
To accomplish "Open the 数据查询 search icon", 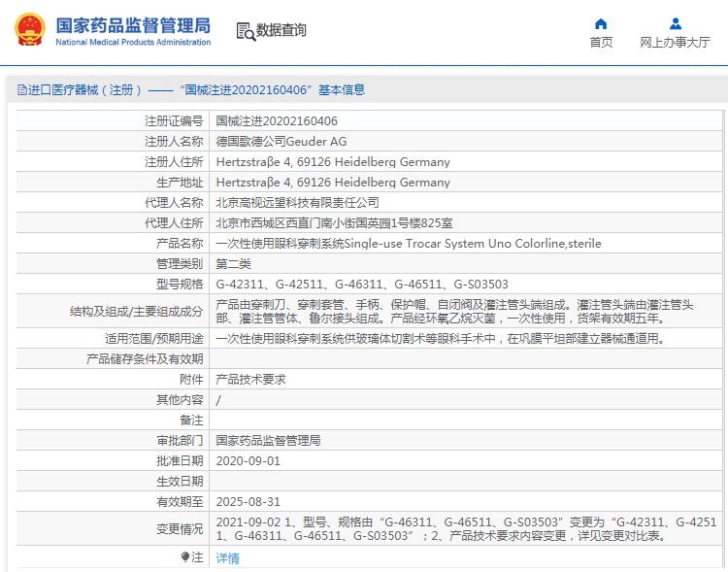I will 246,31.
